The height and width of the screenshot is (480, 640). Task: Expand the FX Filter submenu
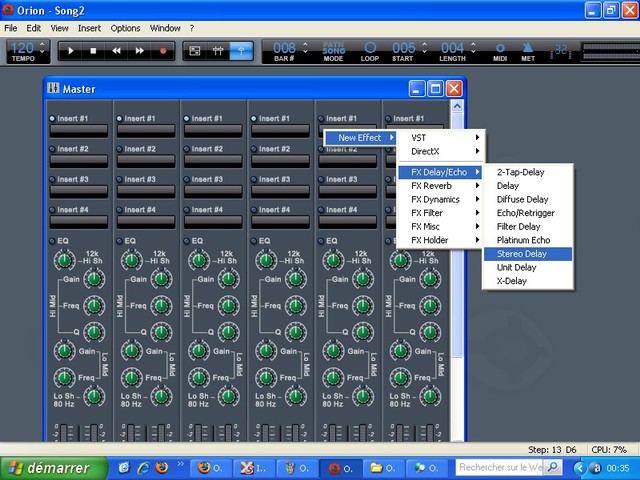[441, 213]
